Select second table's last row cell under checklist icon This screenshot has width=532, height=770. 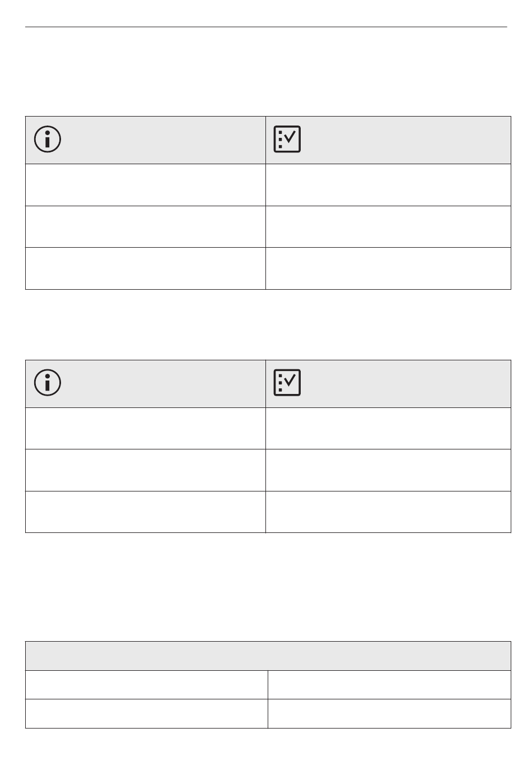pyautogui.click(x=388, y=512)
